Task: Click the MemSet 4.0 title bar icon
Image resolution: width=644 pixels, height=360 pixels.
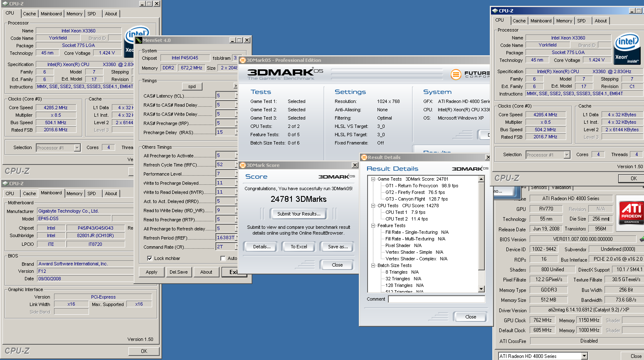Action: click(x=139, y=40)
